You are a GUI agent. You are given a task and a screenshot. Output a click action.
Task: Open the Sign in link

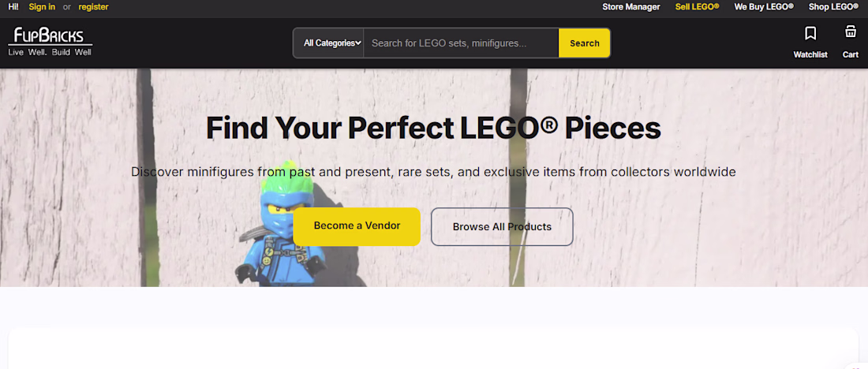pos(42,7)
